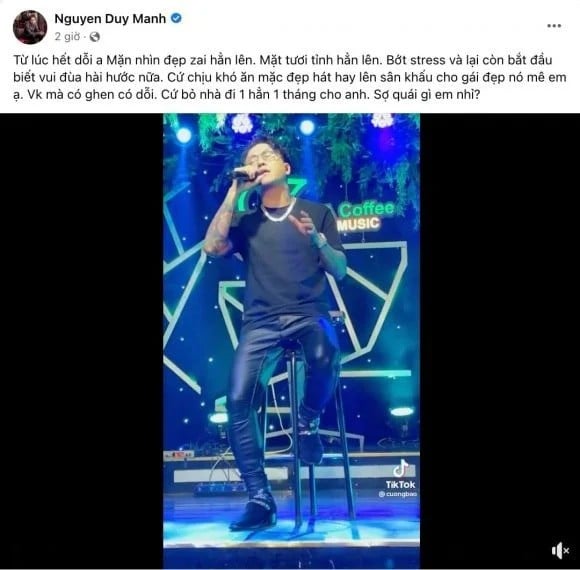Click the black letterbox area right of video
Image resolution: width=580 pixels, height=570 pixels.
coord(500,341)
